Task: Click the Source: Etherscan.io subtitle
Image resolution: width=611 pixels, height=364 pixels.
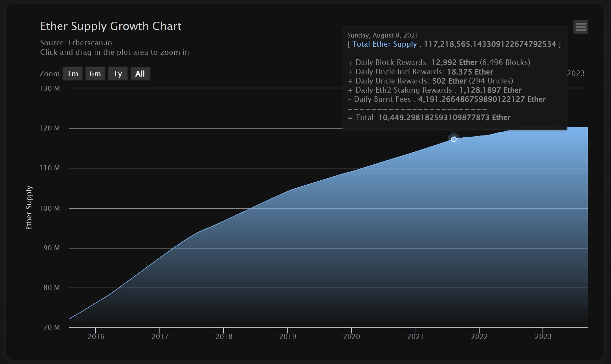Action: point(76,43)
